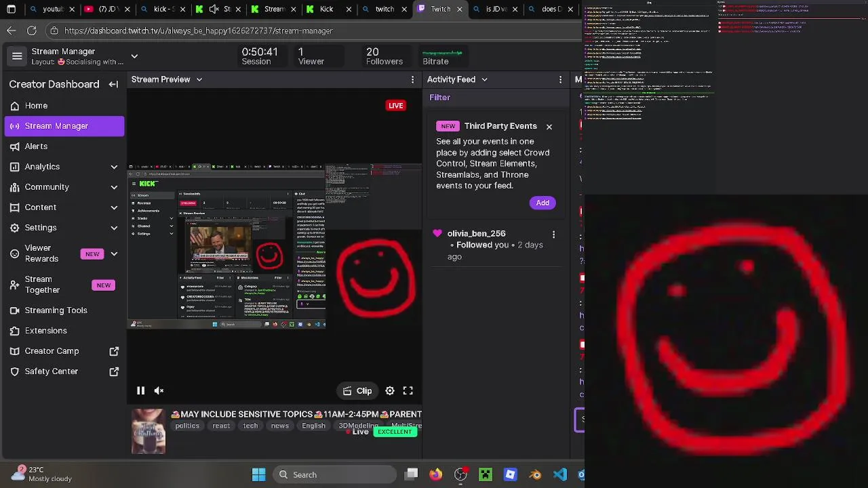The width and height of the screenshot is (868, 488).
Task: Open OBS Studio from the taskbar
Action: [x=460, y=475]
